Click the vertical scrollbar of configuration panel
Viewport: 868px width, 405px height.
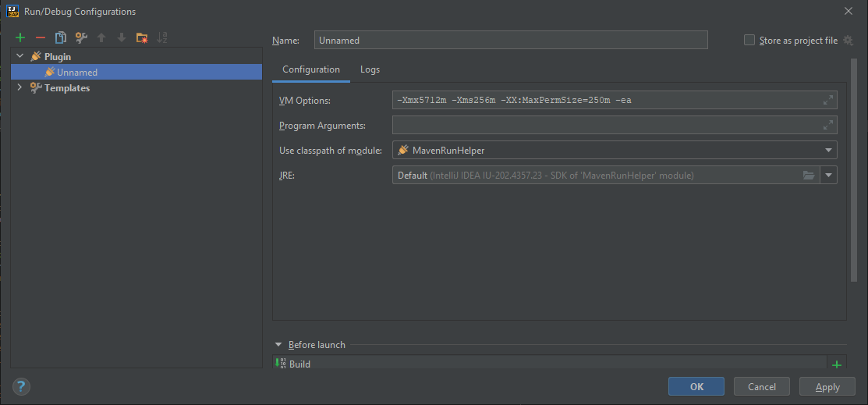[854, 172]
